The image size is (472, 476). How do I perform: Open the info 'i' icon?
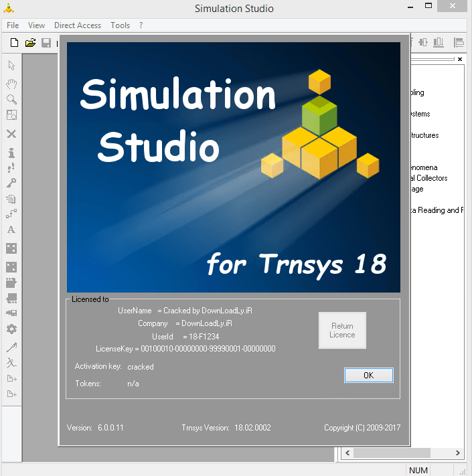(11, 153)
